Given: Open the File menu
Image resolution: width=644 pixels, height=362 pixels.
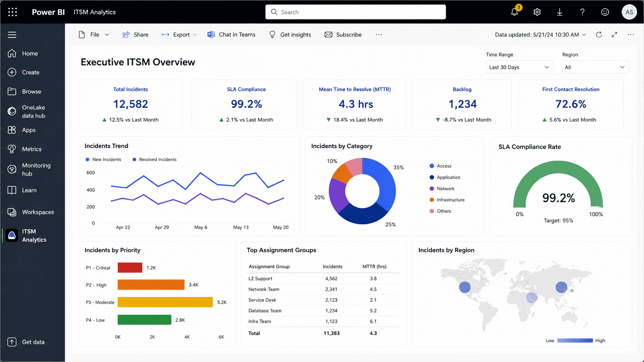Looking at the screenshot, I should pyautogui.click(x=94, y=35).
